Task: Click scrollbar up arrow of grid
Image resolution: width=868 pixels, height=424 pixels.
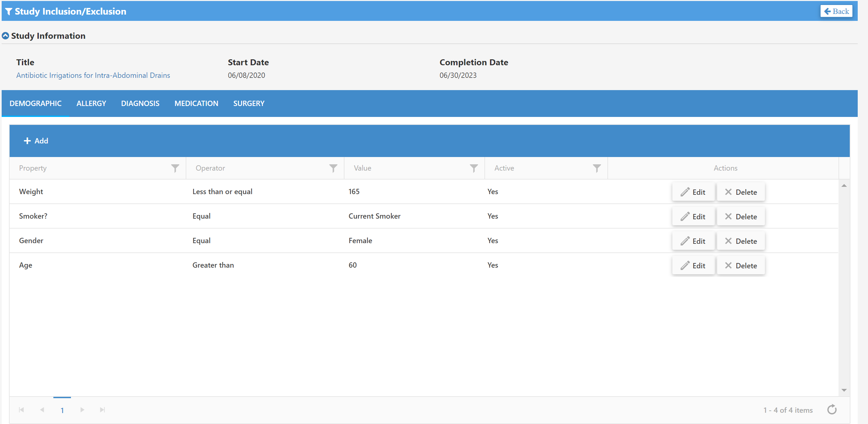Action: coord(844,185)
